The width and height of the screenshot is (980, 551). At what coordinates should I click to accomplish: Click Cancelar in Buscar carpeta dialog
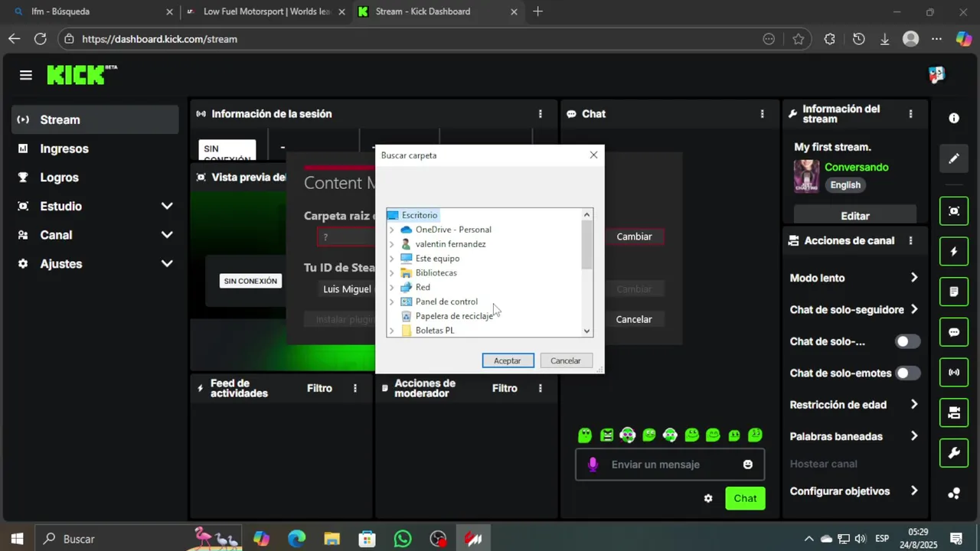point(566,360)
